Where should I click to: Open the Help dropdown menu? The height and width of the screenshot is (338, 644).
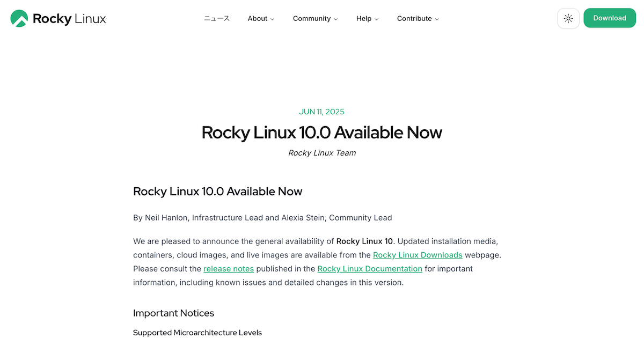click(x=367, y=18)
